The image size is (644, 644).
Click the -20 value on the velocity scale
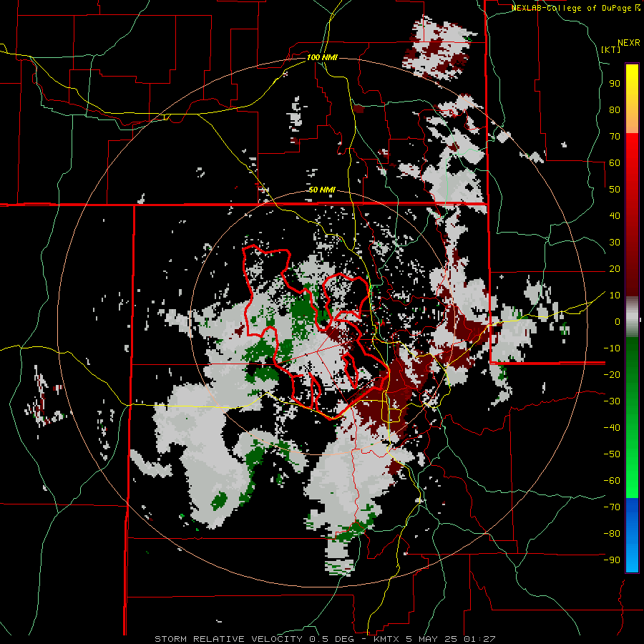click(x=612, y=375)
